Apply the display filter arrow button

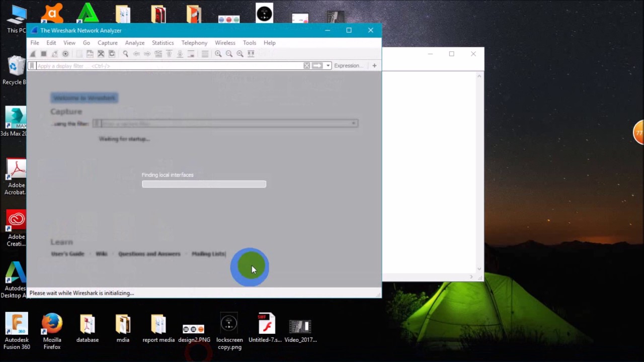point(317,66)
